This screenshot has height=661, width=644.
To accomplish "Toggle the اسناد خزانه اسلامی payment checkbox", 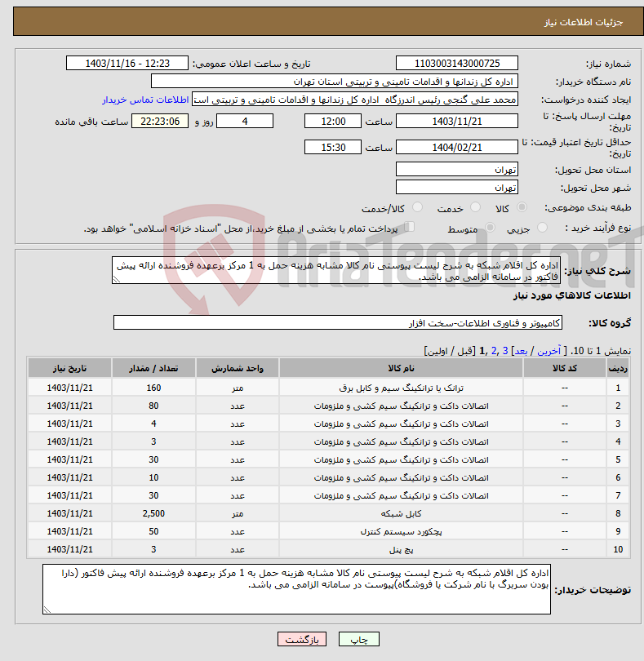I will (409, 227).
